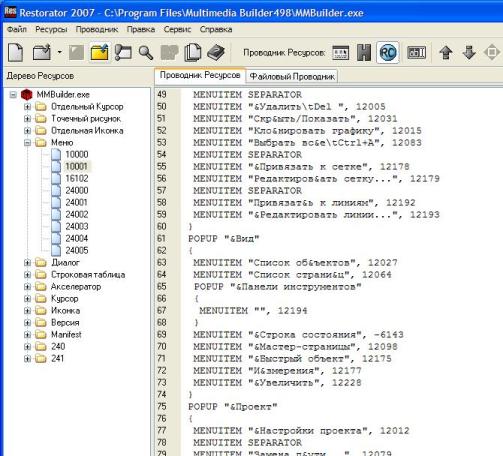Click line 75 POPUP "&Проект" text

232,407
